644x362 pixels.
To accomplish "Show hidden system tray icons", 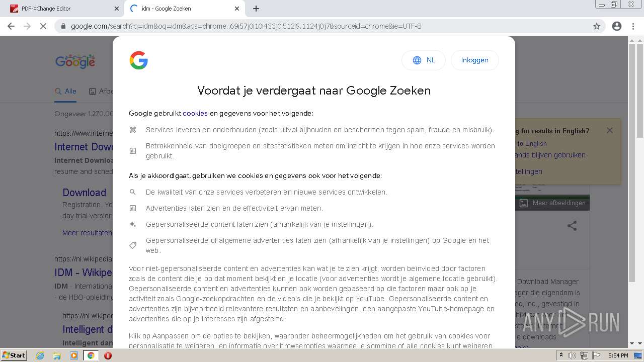I will [562, 355].
